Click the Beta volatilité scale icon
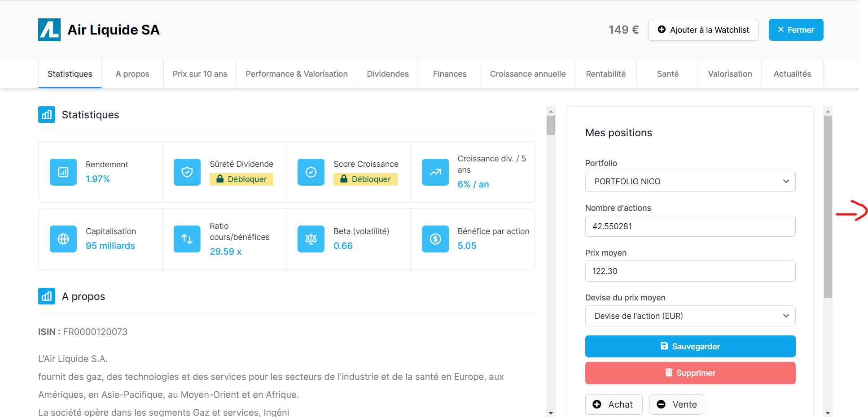The height and width of the screenshot is (417, 868). coord(311,239)
